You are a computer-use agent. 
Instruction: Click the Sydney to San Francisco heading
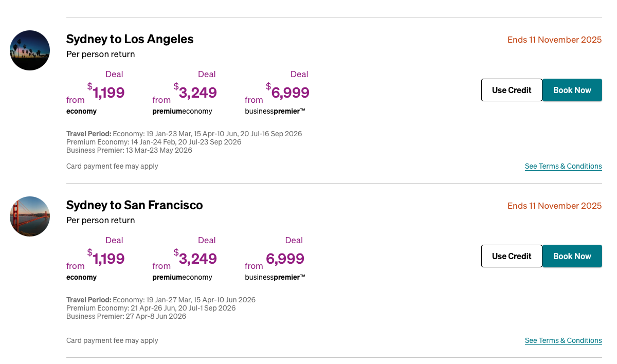134,205
